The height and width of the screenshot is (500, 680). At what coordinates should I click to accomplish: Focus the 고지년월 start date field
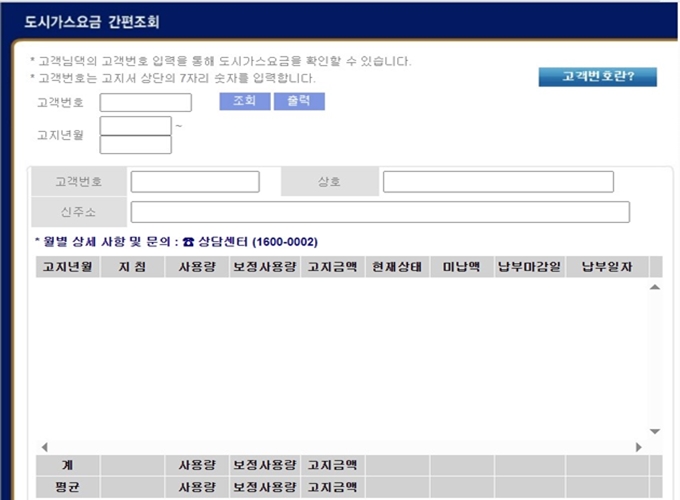(136, 126)
